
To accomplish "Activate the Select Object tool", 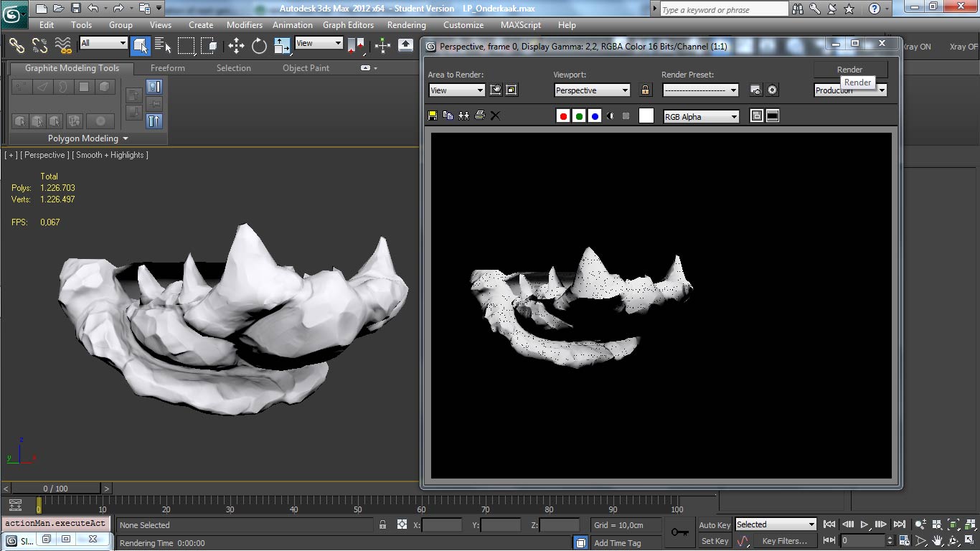I will coord(140,46).
